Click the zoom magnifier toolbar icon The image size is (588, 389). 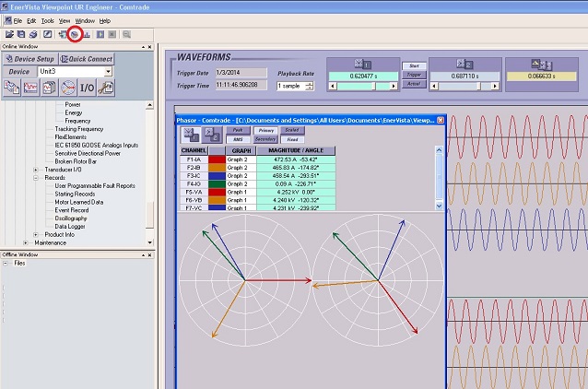pos(126,34)
